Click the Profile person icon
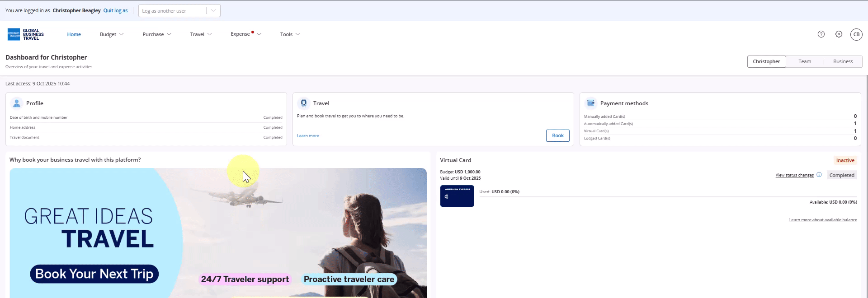This screenshot has height=298, width=868. pos(17,103)
